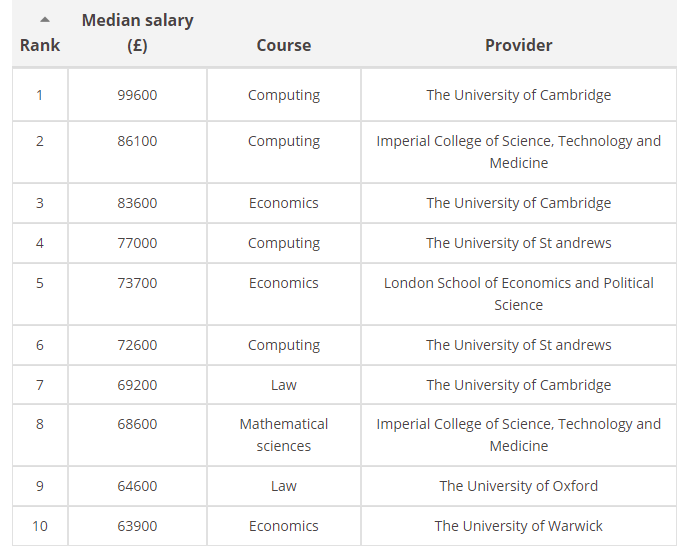Select rank 5 number cell
The height and width of the screenshot is (557, 682).
tap(40, 294)
